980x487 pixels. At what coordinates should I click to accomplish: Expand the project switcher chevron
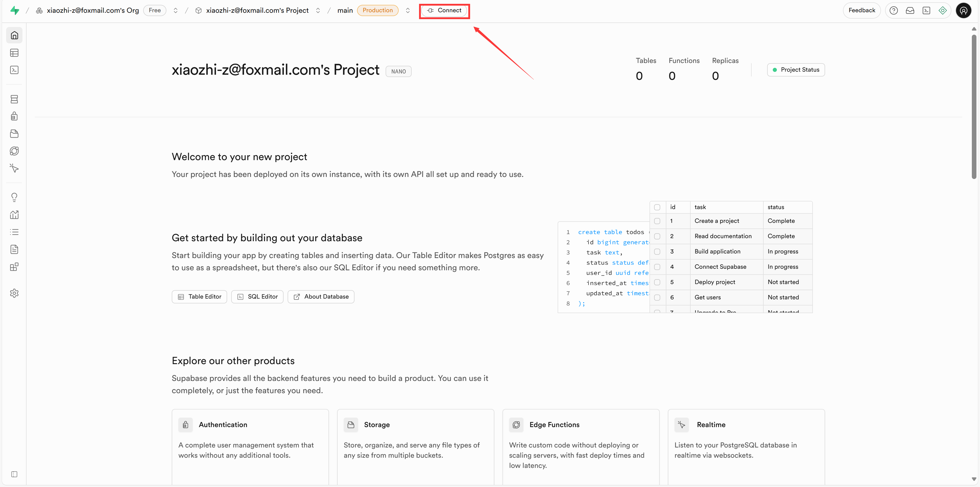pyautogui.click(x=318, y=10)
